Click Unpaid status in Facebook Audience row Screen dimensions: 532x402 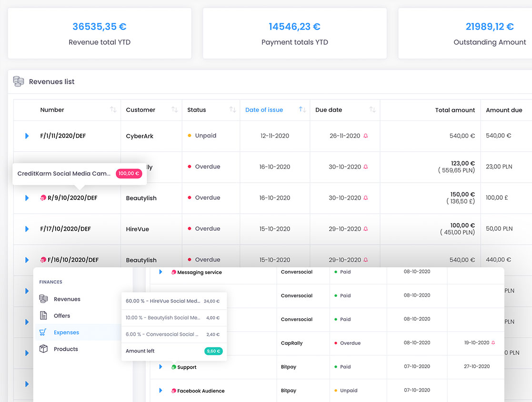tap(346, 391)
